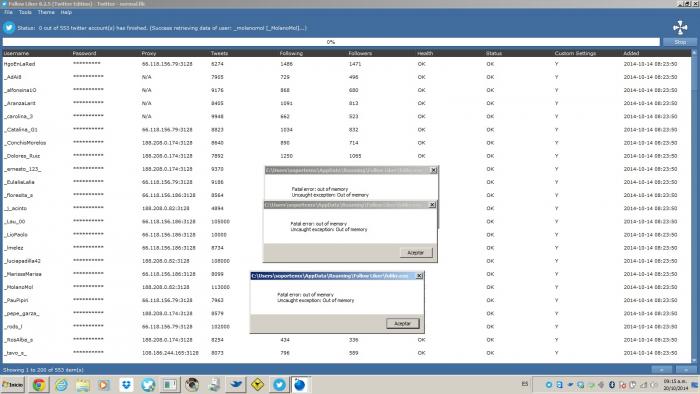Open the dark blue bird taskbar icon

pyautogui.click(x=236, y=384)
